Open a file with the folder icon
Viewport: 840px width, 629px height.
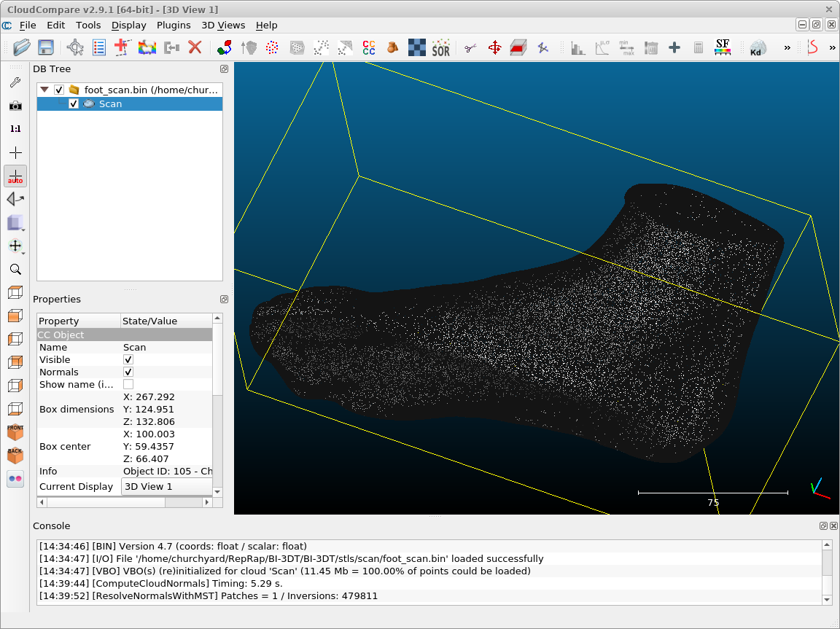click(21, 47)
